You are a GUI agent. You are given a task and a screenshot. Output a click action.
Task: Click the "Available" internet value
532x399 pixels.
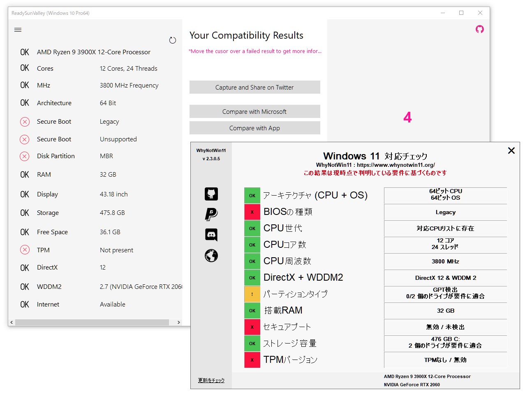[113, 304]
